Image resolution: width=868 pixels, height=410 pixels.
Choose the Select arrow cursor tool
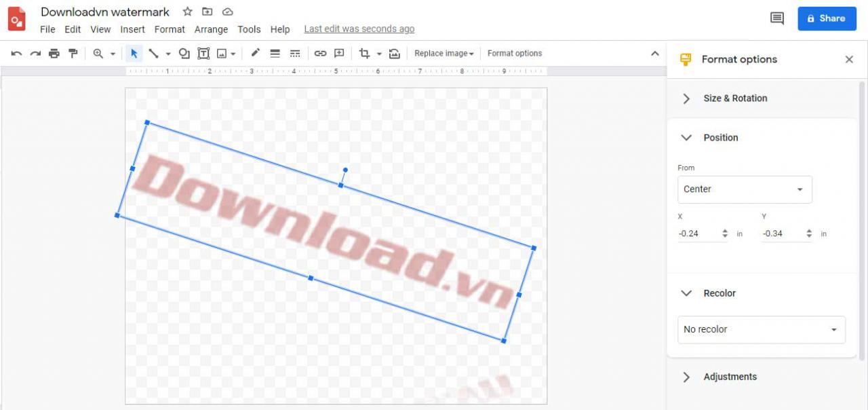134,54
